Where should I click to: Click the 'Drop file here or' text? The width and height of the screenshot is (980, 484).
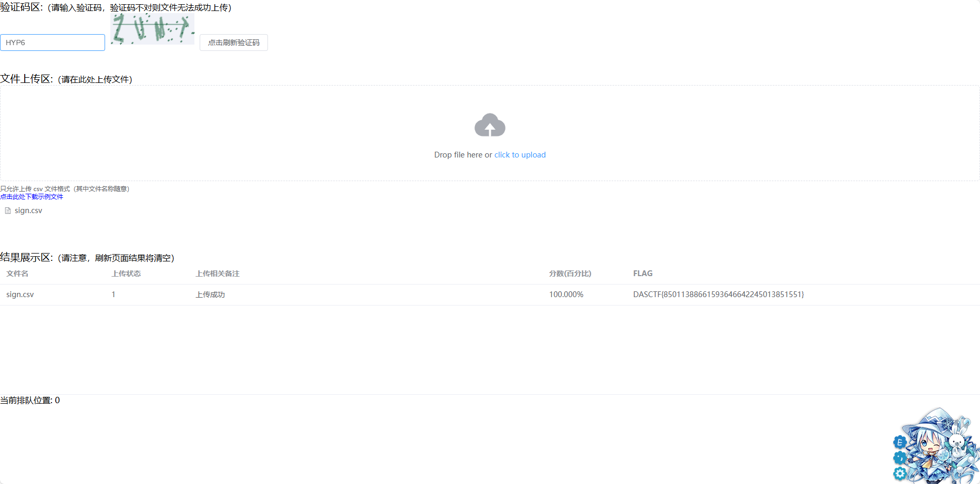click(463, 155)
